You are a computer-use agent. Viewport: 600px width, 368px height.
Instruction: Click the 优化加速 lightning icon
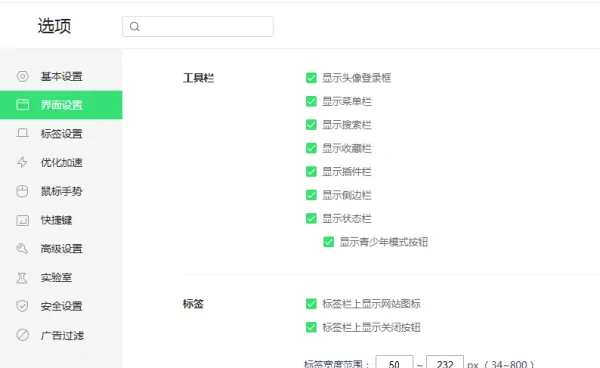pyautogui.click(x=22, y=162)
